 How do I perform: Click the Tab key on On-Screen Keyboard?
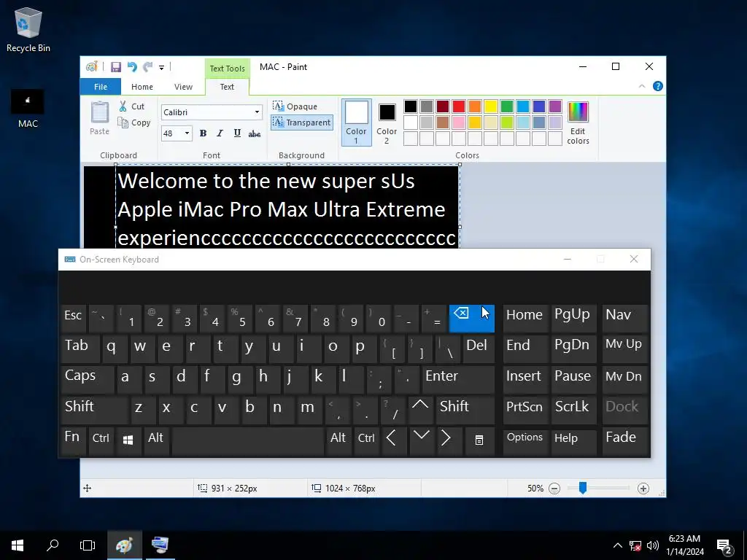coord(80,349)
